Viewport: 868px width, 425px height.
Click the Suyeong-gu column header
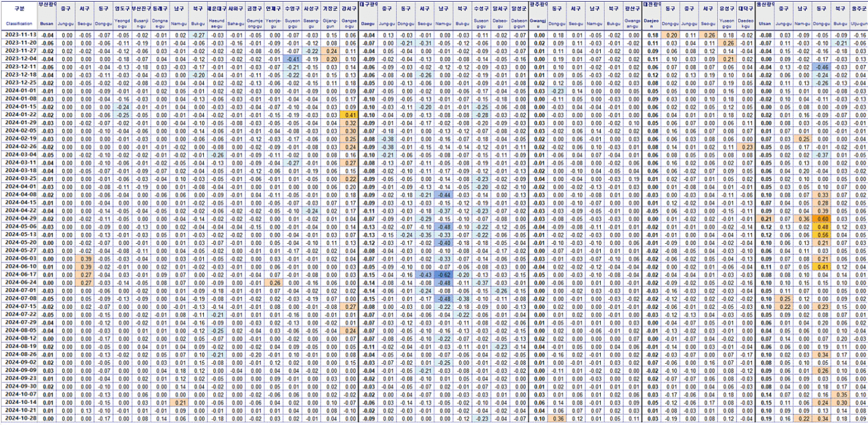(x=293, y=24)
